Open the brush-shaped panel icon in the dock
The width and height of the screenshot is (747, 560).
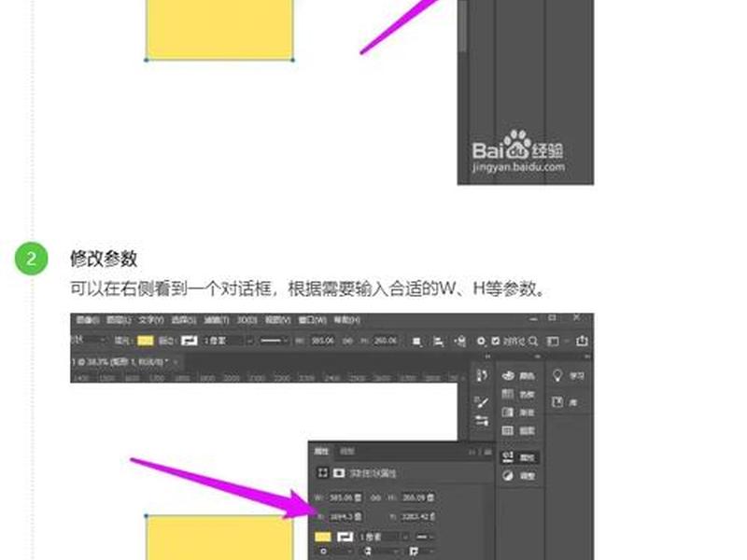(482, 402)
